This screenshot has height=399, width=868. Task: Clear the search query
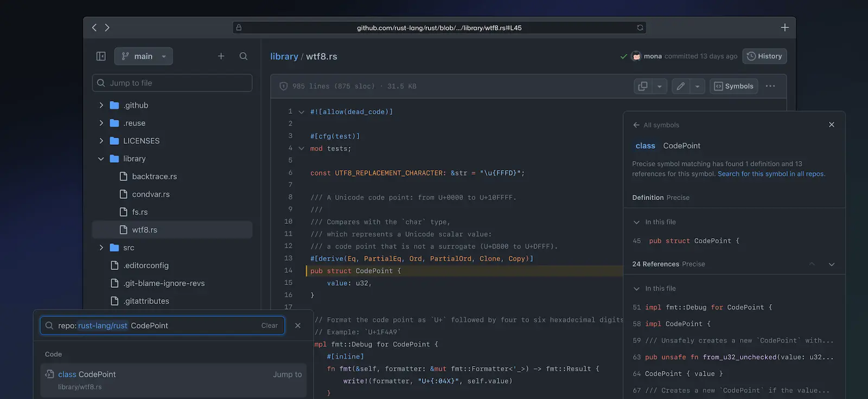point(270,326)
